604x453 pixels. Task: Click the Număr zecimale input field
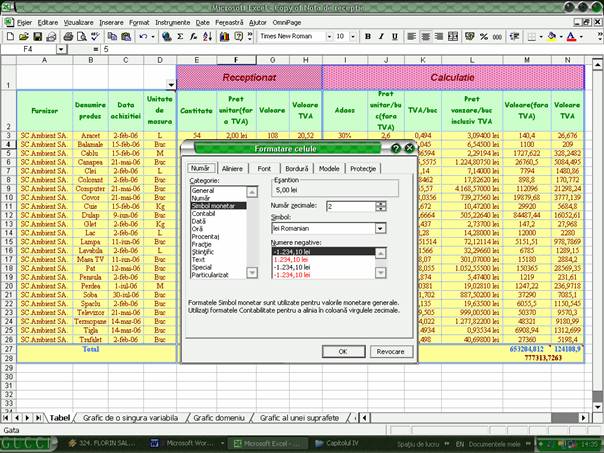(351, 206)
